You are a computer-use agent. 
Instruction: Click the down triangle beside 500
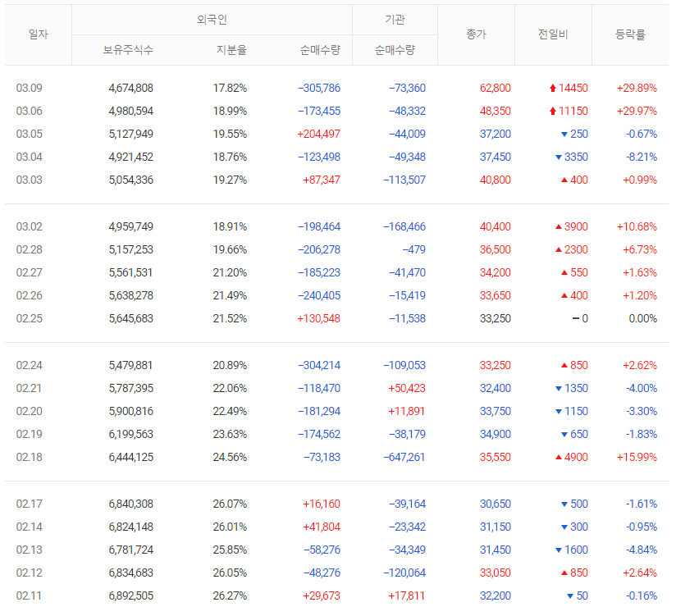(564, 504)
